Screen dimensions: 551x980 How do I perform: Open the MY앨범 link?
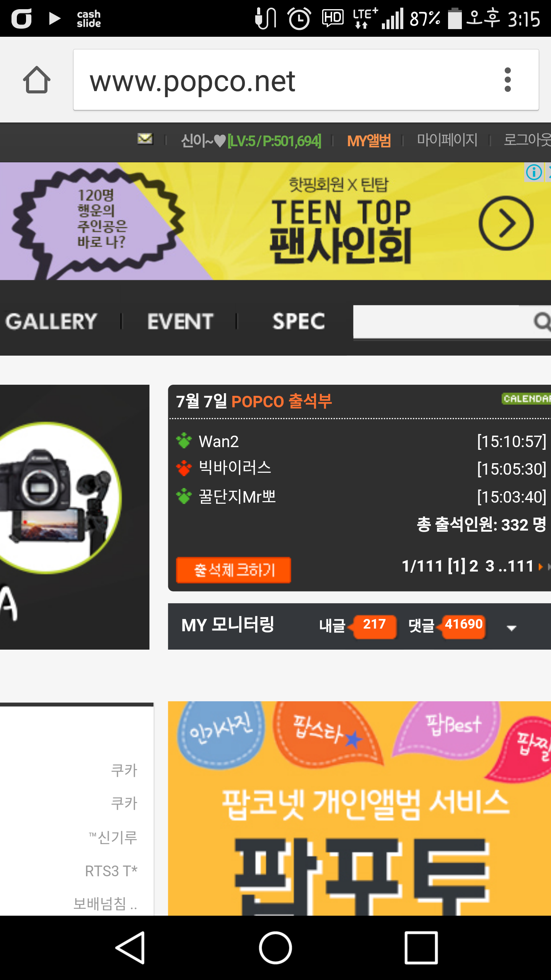pyautogui.click(x=369, y=141)
